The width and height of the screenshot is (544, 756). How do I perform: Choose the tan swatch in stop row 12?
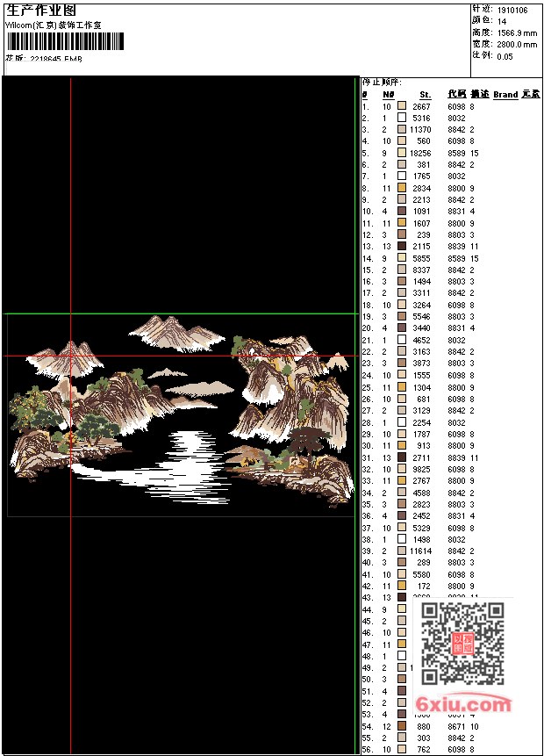pyautogui.click(x=402, y=234)
